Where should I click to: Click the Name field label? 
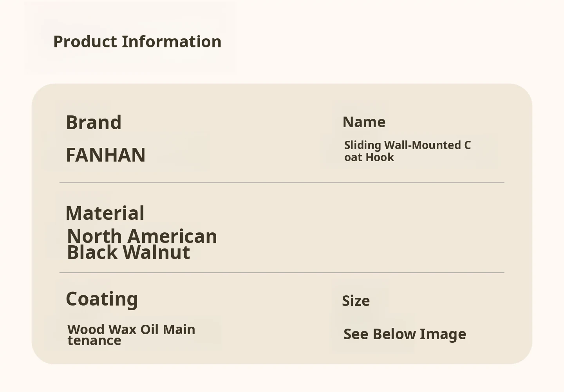364,122
